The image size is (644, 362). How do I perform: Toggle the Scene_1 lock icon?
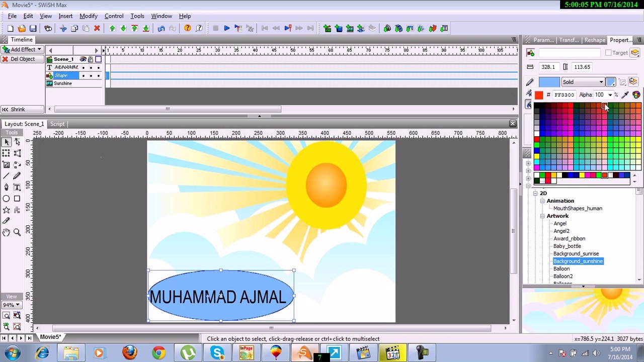coord(91,59)
